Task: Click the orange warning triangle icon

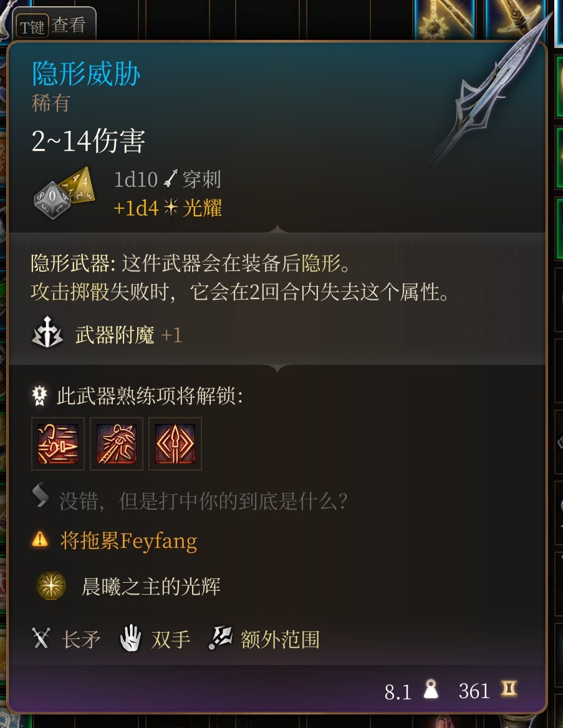Action: 40,540
